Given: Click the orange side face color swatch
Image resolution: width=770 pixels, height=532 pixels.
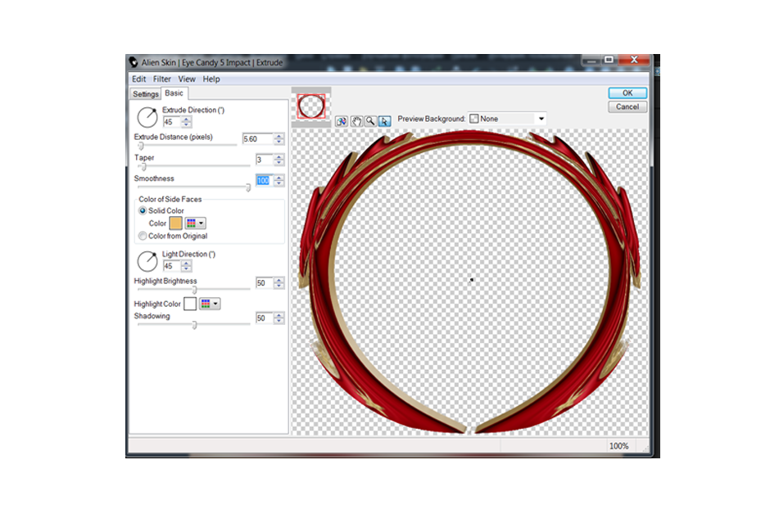Looking at the screenshot, I should [x=176, y=223].
